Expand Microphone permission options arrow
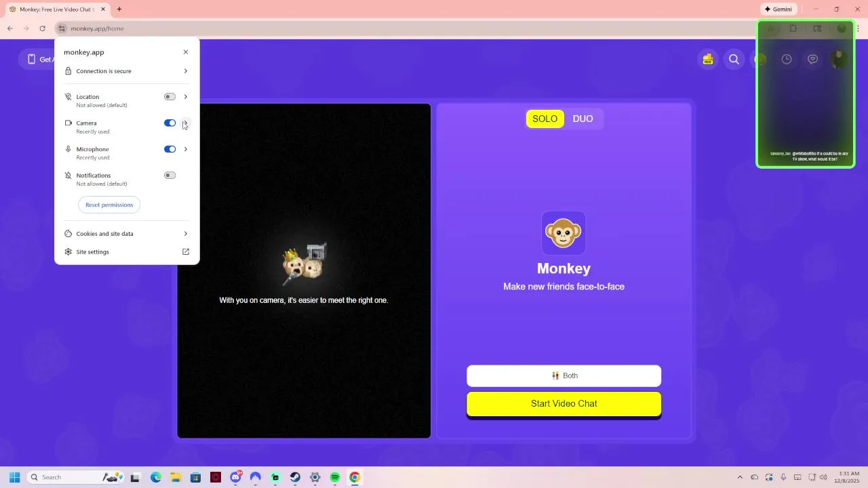868x488 pixels. point(185,149)
